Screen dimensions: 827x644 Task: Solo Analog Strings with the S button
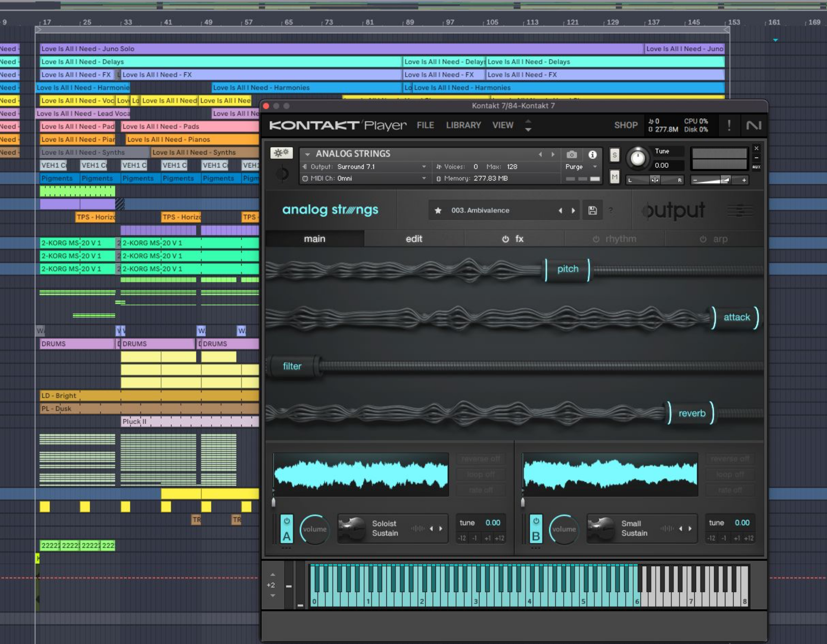pyautogui.click(x=614, y=156)
